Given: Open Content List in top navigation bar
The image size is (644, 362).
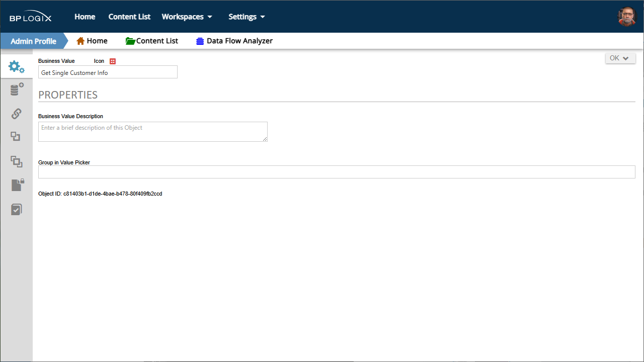Looking at the screenshot, I should [x=129, y=17].
